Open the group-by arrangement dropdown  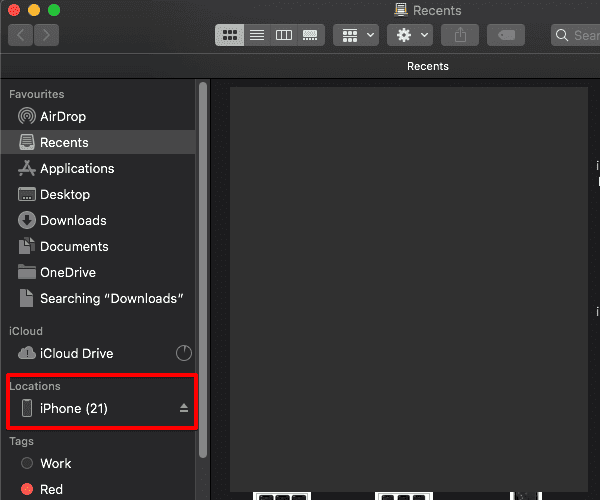coord(356,35)
